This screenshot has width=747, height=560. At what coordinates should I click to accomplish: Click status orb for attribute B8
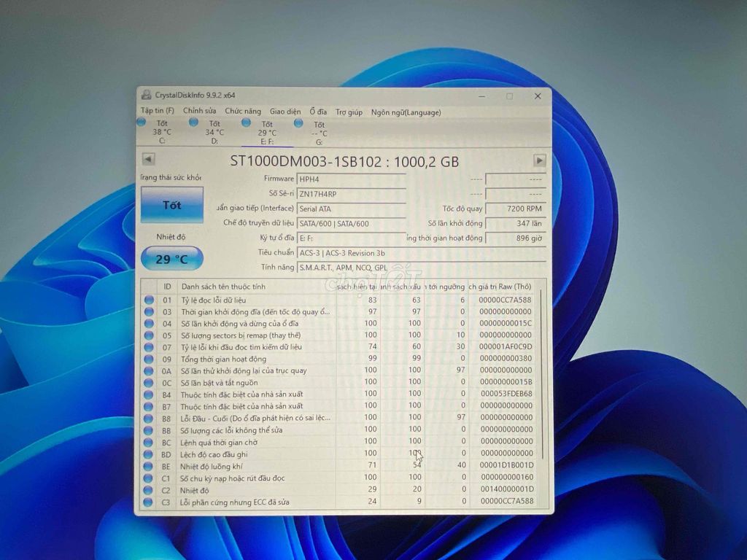click(148, 419)
